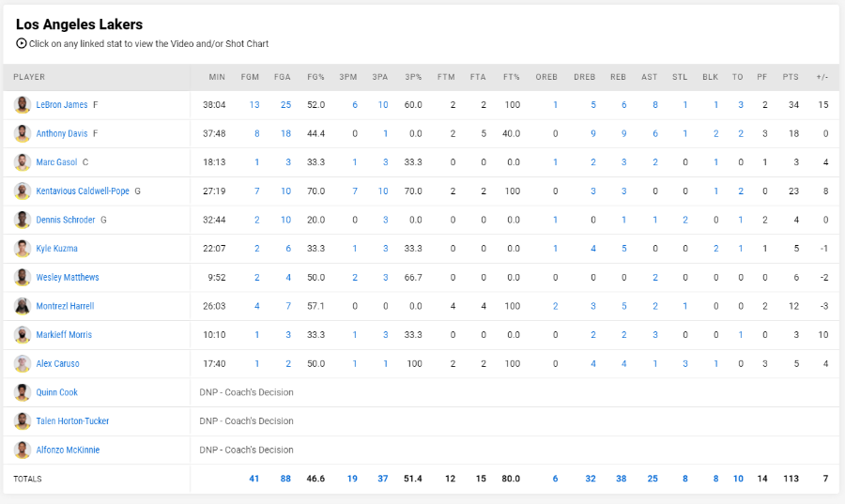This screenshot has width=845, height=504.
Task: View team total 10 turnovers
Action: (x=738, y=478)
